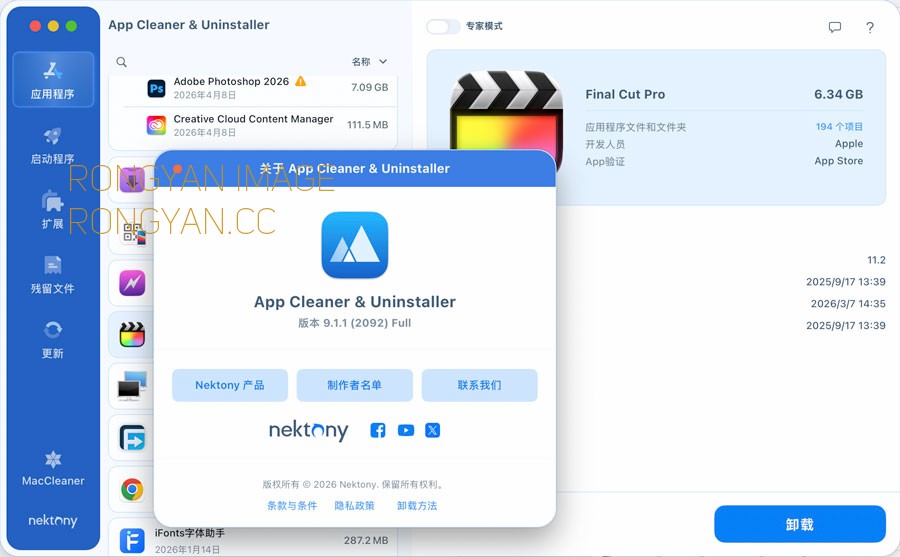Open the 更新 sidebar section
Viewport: 900px width, 557px height.
53,340
